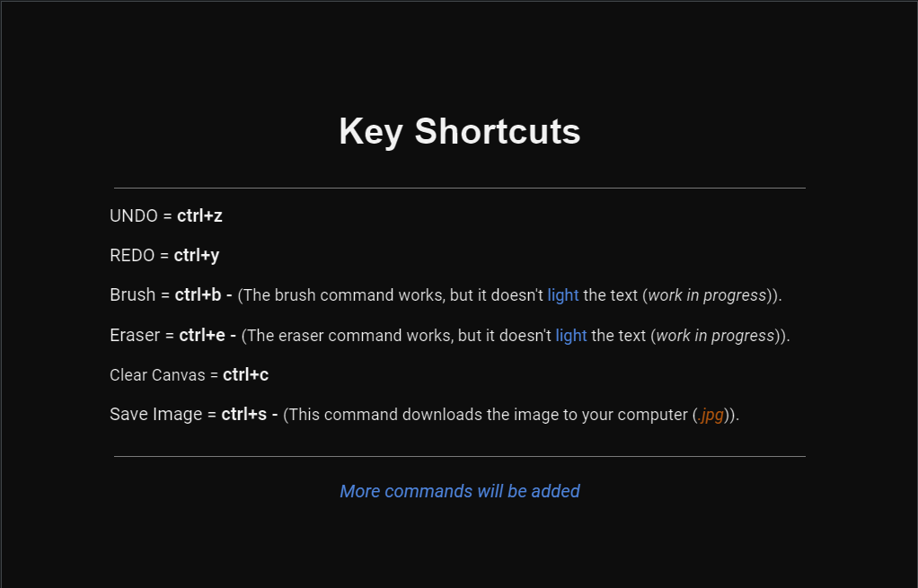
Task: Click 'work in progress' in the Brush line
Action: click(x=707, y=295)
